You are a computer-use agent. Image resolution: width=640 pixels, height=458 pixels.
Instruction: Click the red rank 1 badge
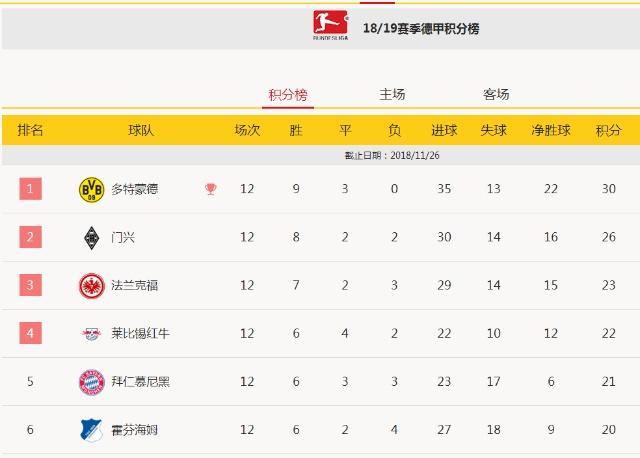(x=31, y=189)
